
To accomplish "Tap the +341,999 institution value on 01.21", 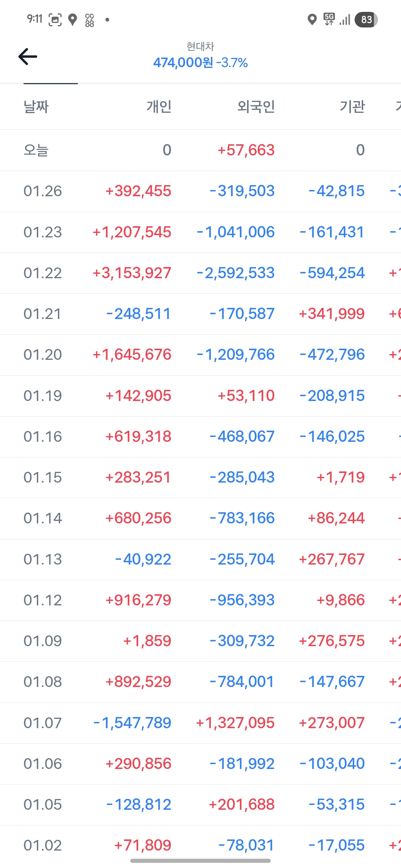I will 332,314.
